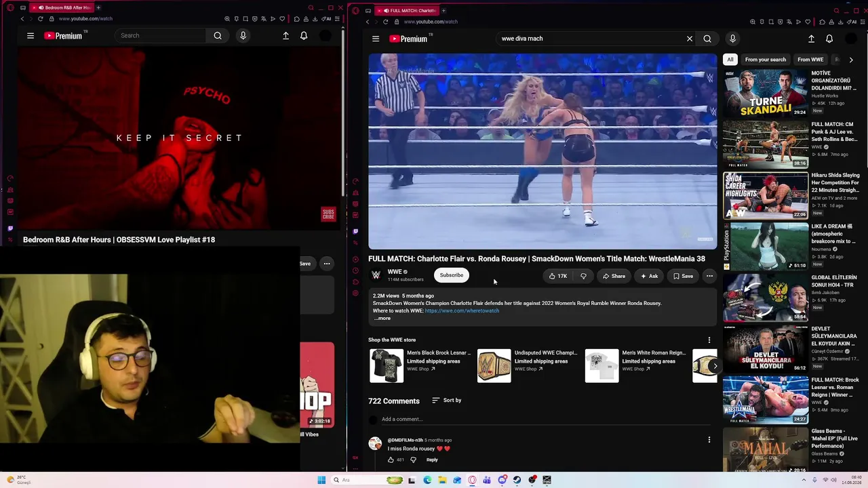Open options menu for the first comment

pos(709,439)
